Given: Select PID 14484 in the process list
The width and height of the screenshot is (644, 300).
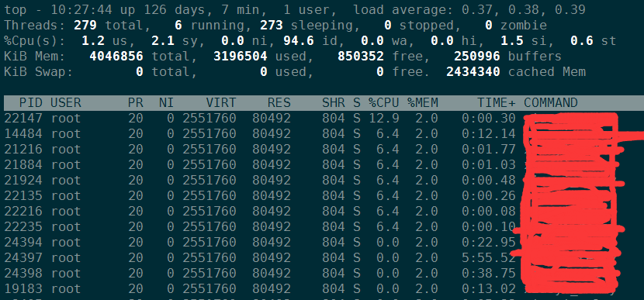Looking at the screenshot, I should pos(23,134).
